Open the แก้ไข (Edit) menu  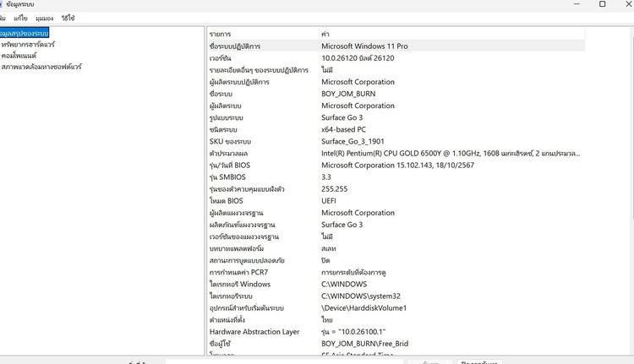pos(21,18)
